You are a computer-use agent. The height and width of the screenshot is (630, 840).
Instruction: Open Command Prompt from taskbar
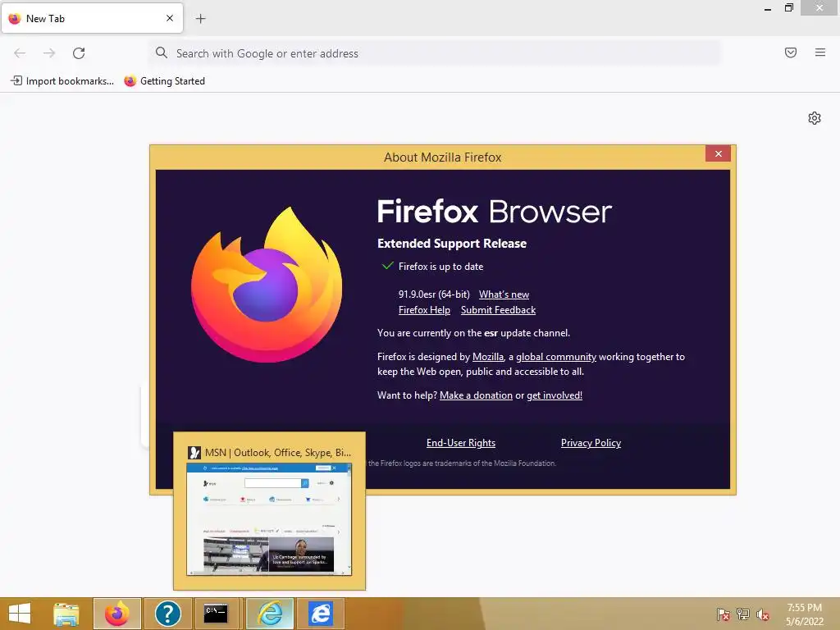216,614
